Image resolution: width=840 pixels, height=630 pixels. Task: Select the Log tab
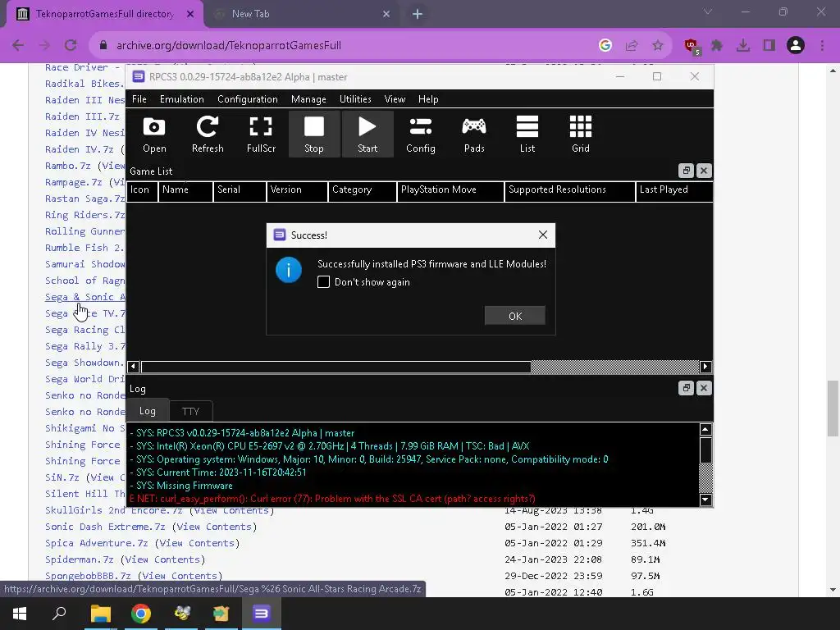[148, 411]
